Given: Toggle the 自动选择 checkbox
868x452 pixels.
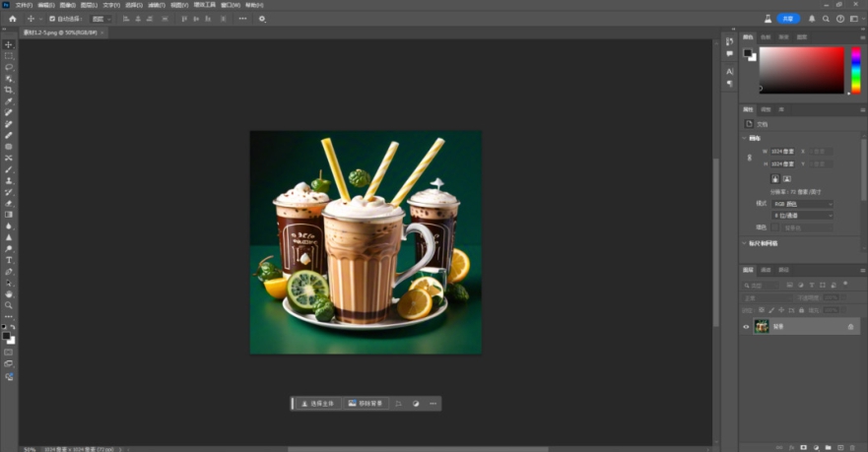Looking at the screenshot, I should pyautogui.click(x=52, y=19).
